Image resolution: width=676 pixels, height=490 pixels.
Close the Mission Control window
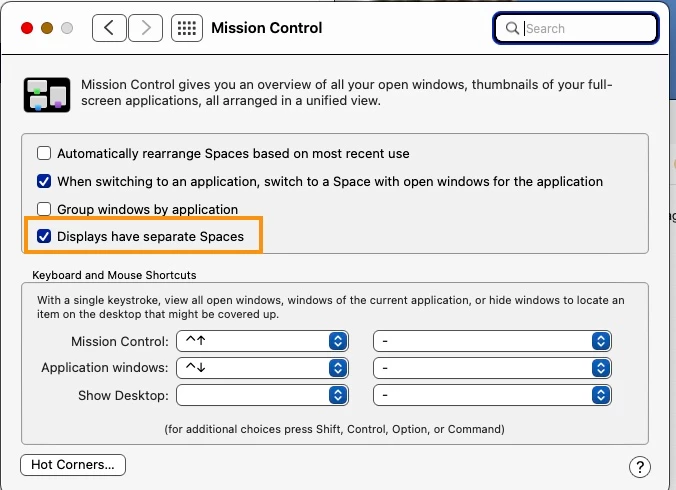point(27,28)
